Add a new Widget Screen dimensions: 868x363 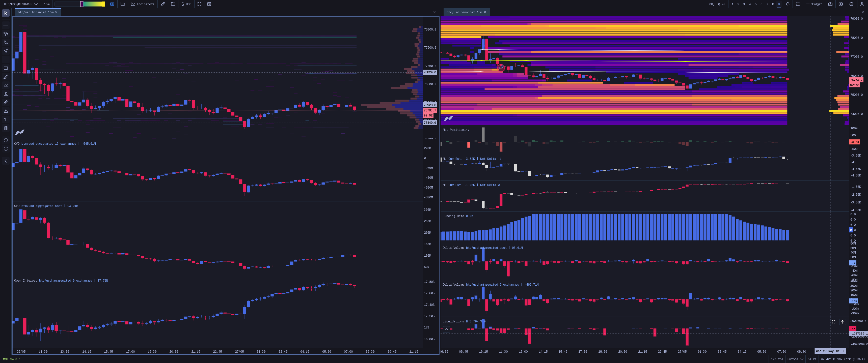click(814, 4)
